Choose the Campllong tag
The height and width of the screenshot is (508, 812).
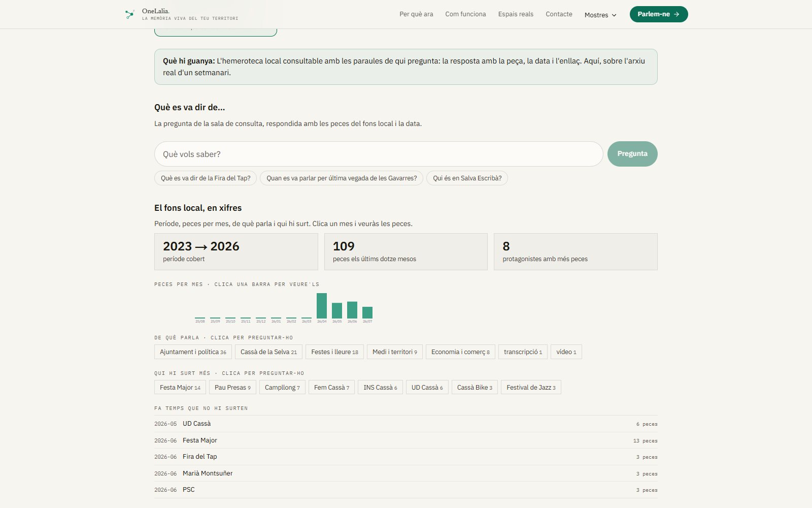pos(282,388)
